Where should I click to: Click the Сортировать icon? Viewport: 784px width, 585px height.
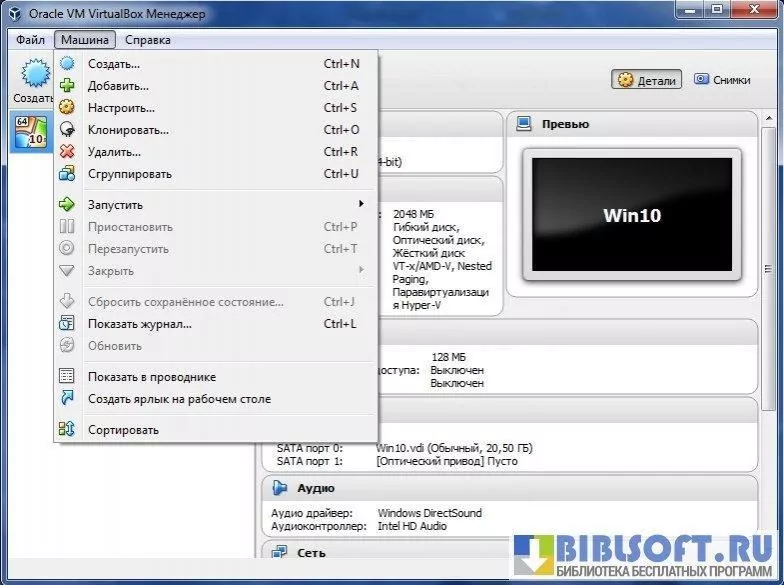click(67, 430)
